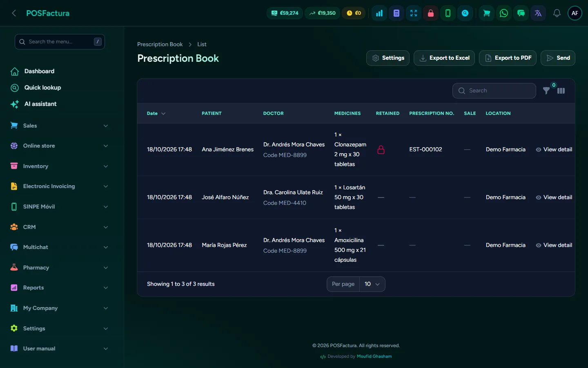Open the calculator icon in top bar
The width and height of the screenshot is (588, 368).
point(396,13)
